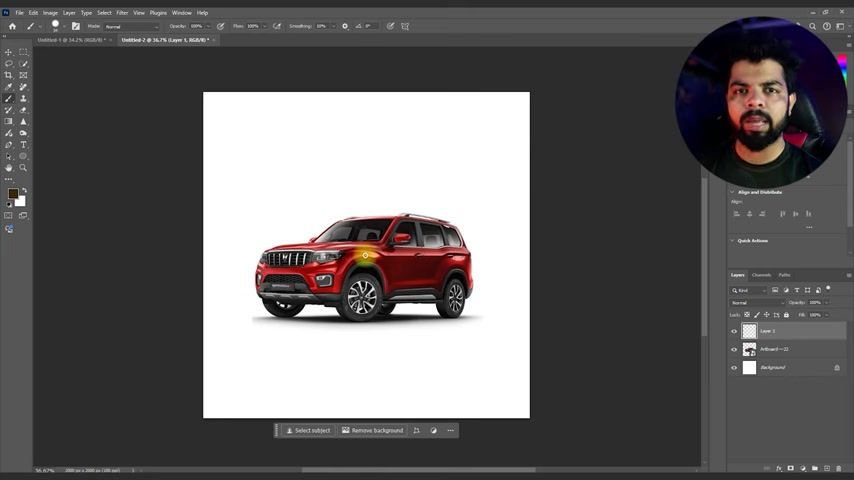Image resolution: width=854 pixels, height=480 pixels.
Task: Open the layer filter Kind dropdown
Action: 748,290
